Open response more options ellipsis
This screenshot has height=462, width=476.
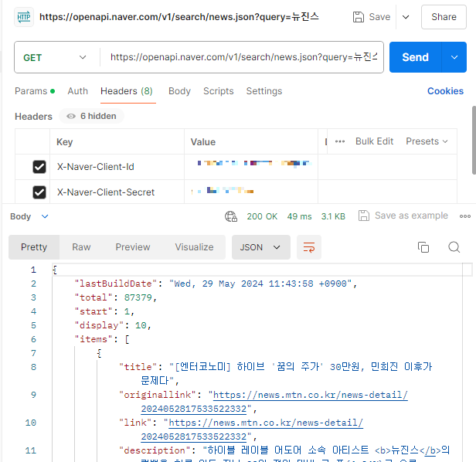(464, 216)
